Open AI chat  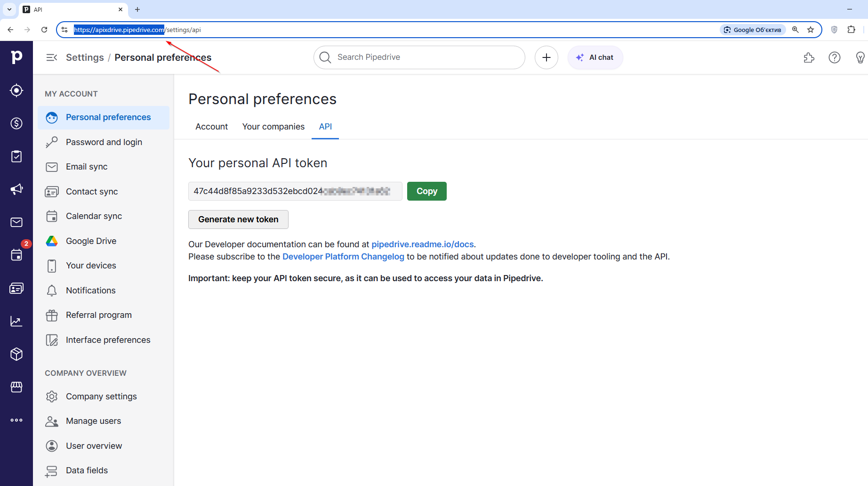(595, 57)
